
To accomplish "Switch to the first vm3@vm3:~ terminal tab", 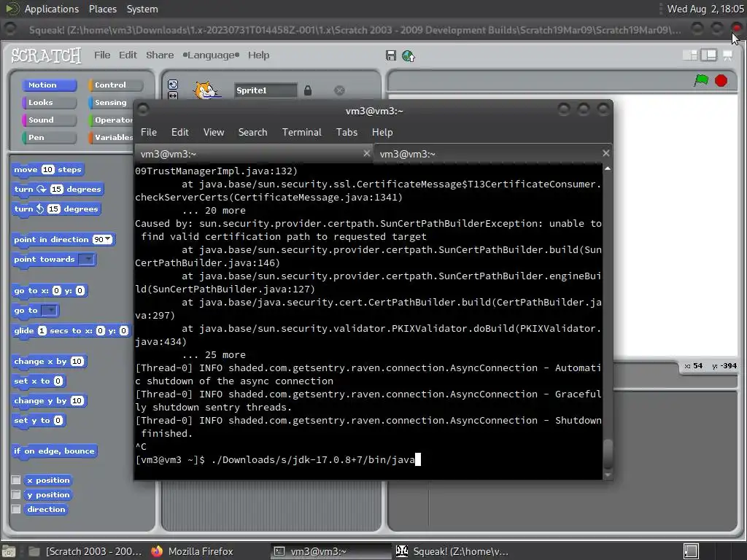I will click(x=254, y=154).
